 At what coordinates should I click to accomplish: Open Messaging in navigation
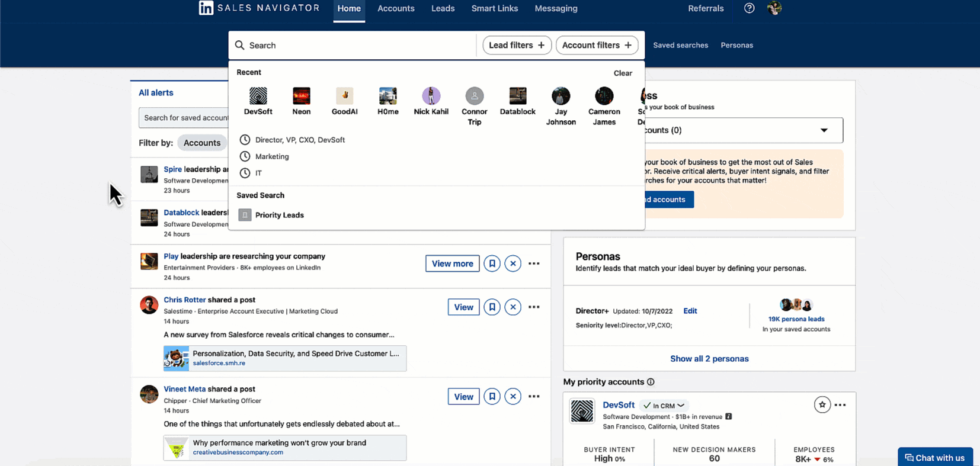point(556,8)
